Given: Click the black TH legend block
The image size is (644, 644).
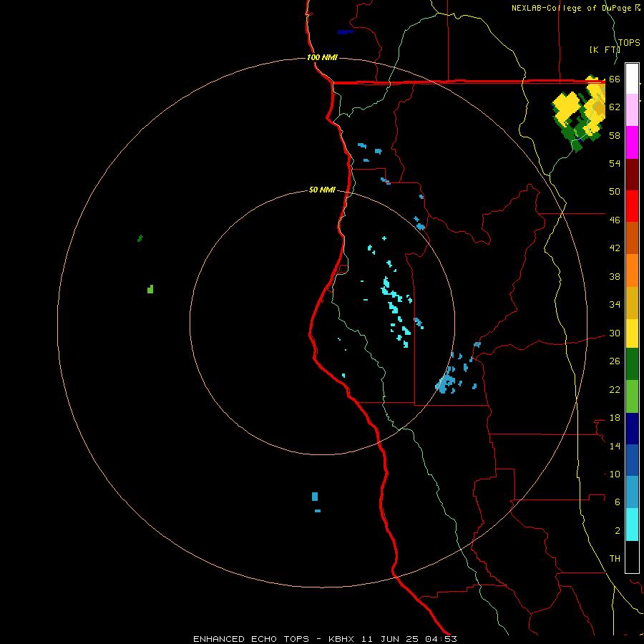Looking at the screenshot, I should click(x=632, y=557).
